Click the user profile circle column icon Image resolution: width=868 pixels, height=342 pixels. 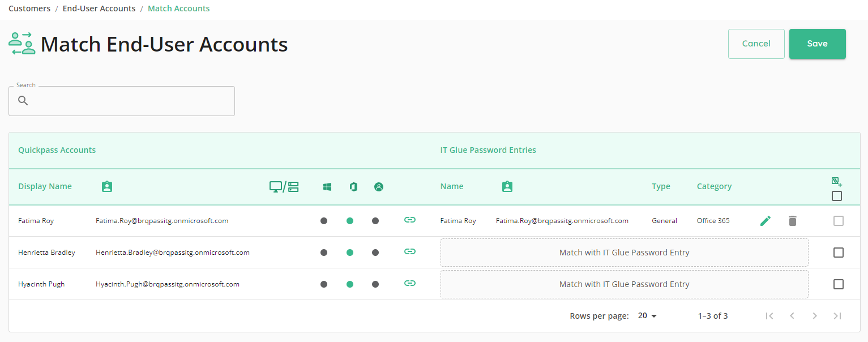tap(379, 186)
